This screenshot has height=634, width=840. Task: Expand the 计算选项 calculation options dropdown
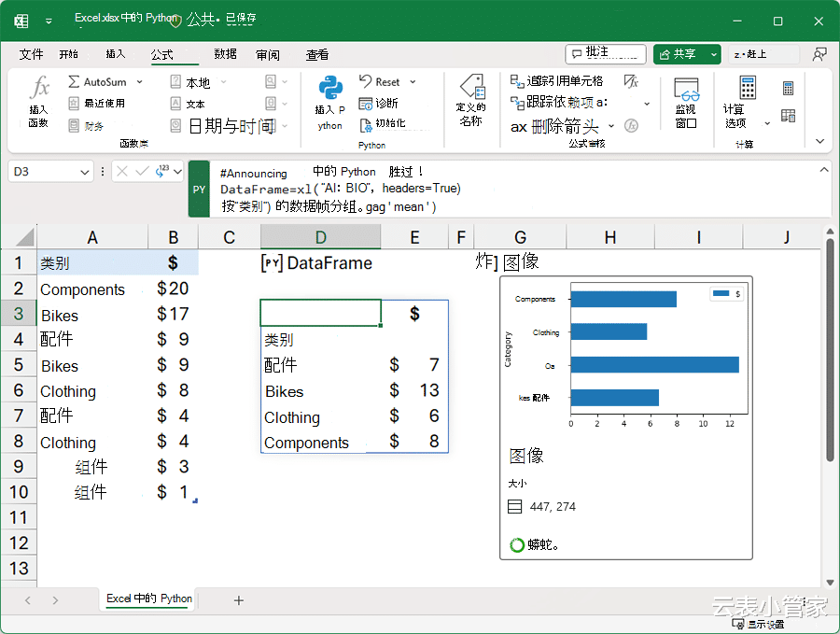[767, 123]
